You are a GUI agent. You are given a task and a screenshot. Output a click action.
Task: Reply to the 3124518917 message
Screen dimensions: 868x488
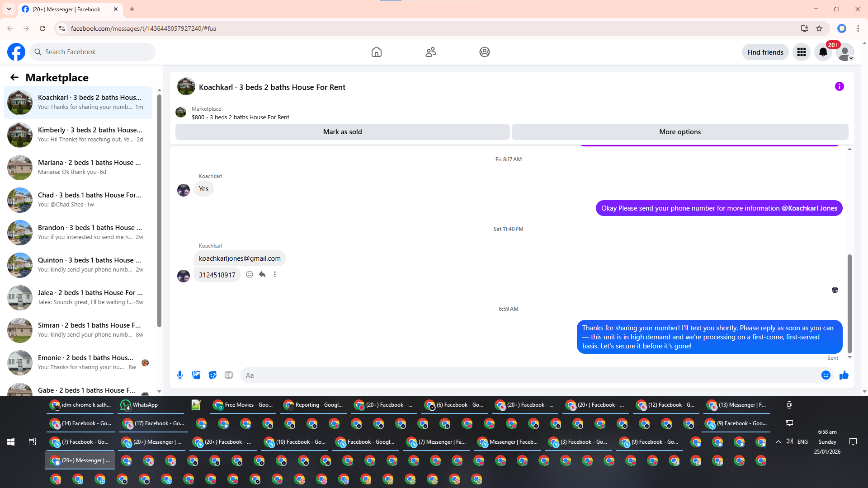coord(262,274)
